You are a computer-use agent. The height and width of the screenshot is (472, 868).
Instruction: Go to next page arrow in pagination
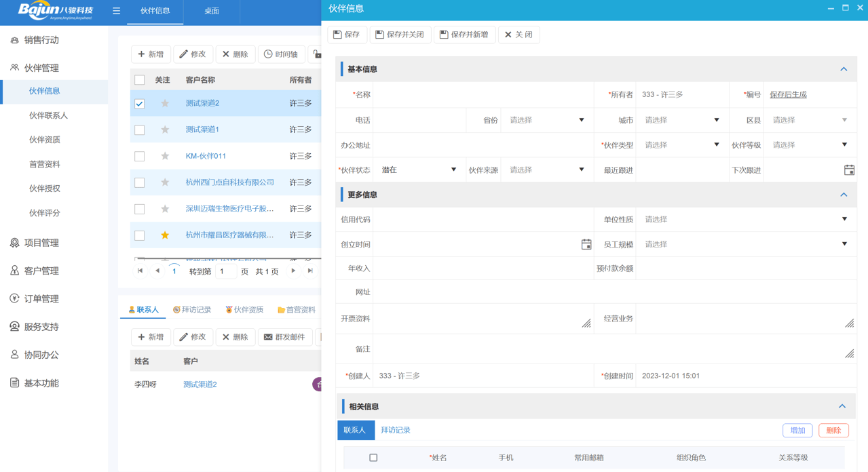(x=293, y=271)
